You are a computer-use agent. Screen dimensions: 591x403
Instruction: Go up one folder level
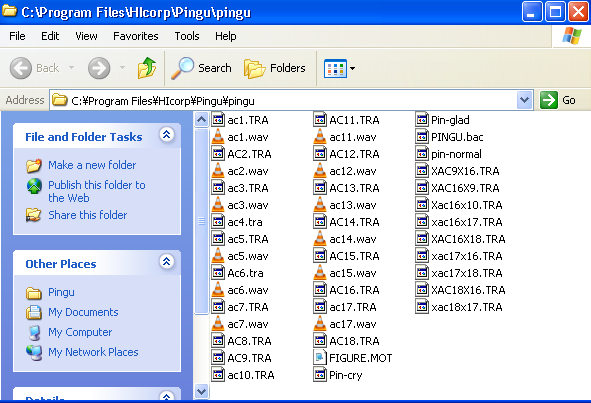147,68
